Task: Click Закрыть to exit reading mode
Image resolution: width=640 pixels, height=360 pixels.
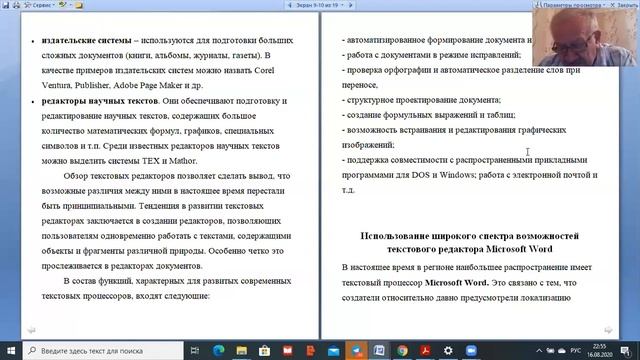Action: 624,5
